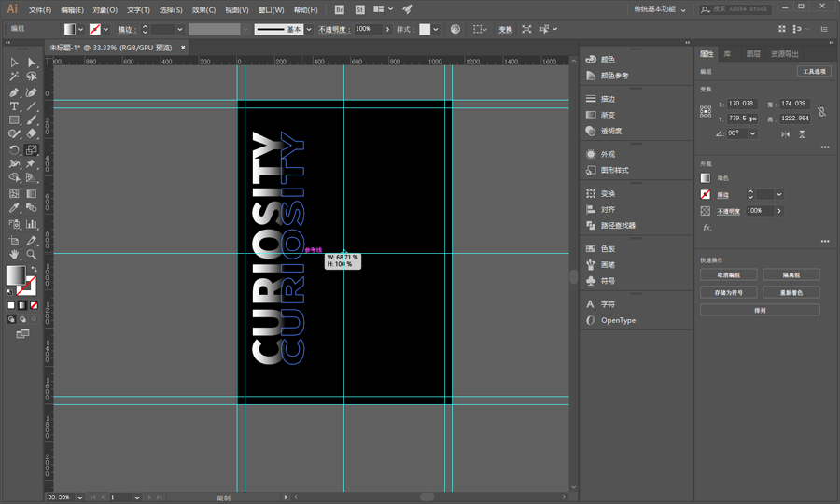Swap fill and stroke colors in toolbox
Viewport: 840px width, 504px height.
coord(33,268)
